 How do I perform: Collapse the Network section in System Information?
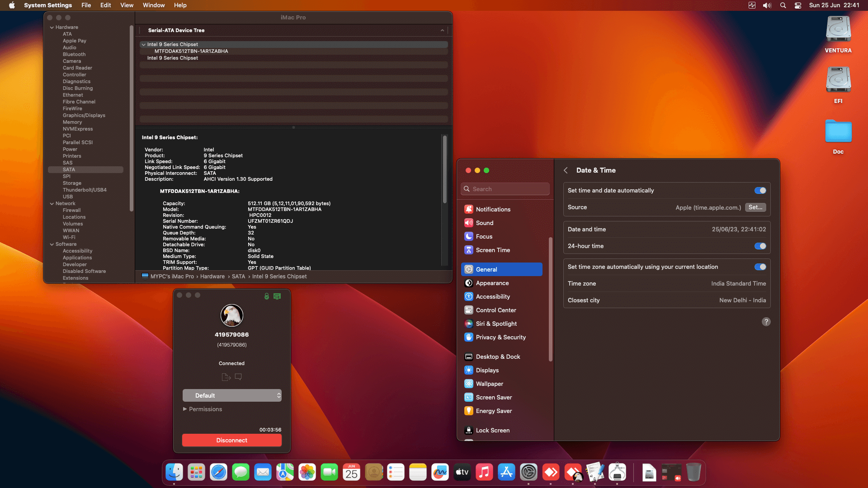pos(52,204)
